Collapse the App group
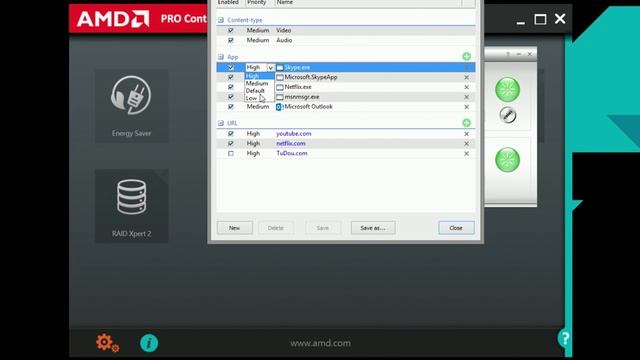The width and height of the screenshot is (640, 360). click(x=221, y=57)
